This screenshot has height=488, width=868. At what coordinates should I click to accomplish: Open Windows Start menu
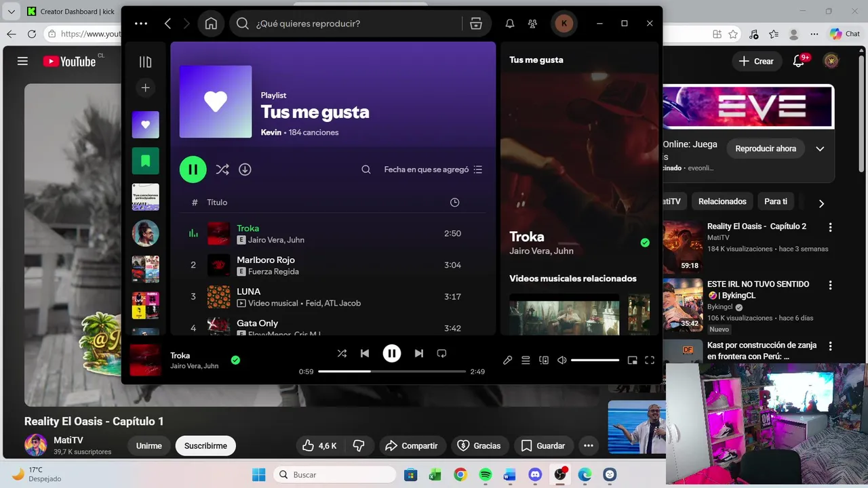tap(259, 475)
